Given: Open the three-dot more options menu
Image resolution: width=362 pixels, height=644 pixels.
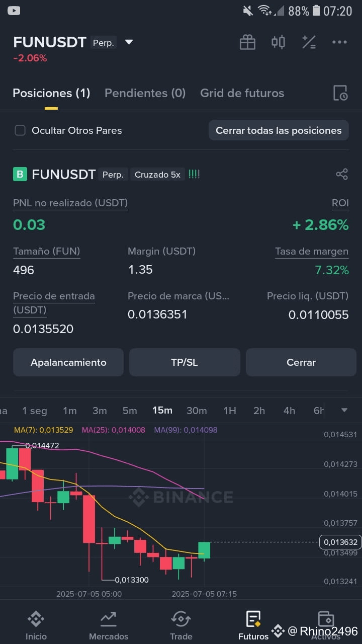Looking at the screenshot, I should coord(339,42).
